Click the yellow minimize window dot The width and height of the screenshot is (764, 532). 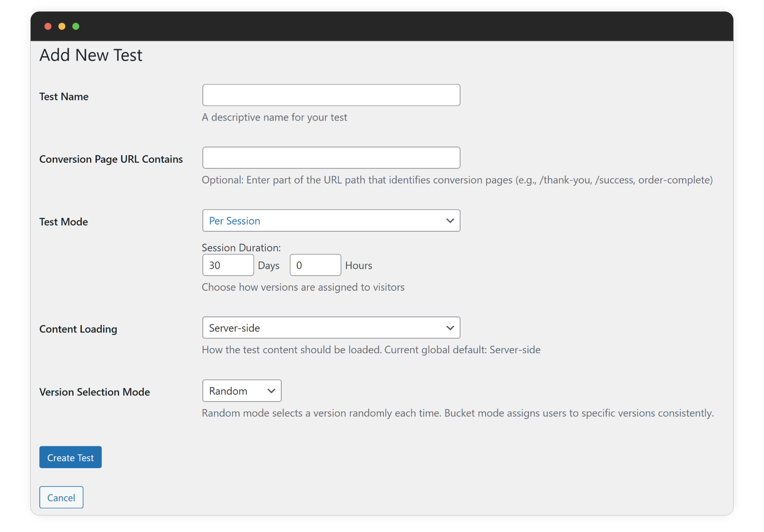(61, 26)
